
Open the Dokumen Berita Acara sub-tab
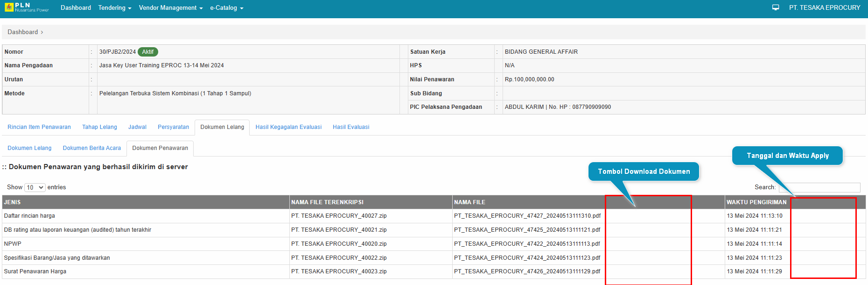point(92,148)
